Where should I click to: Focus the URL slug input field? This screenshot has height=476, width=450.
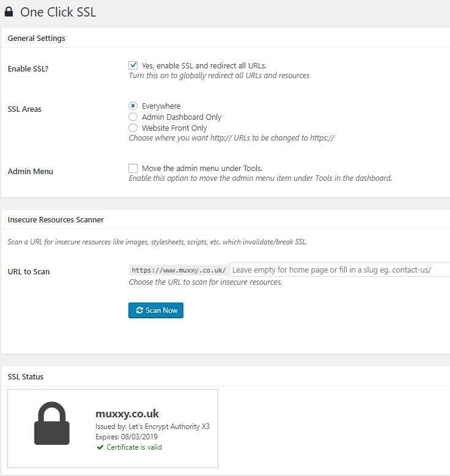coord(340,269)
